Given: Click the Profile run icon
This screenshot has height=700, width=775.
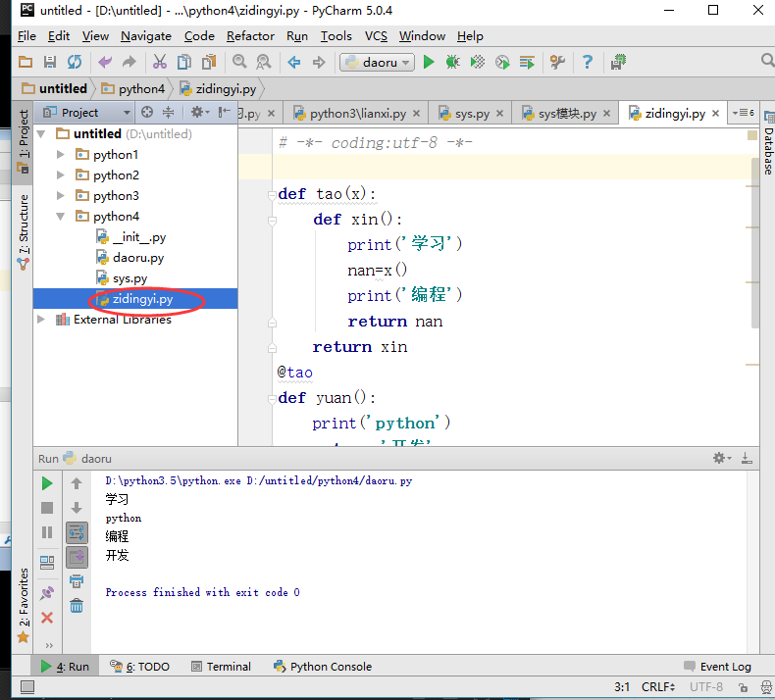Looking at the screenshot, I should pos(502,62).
